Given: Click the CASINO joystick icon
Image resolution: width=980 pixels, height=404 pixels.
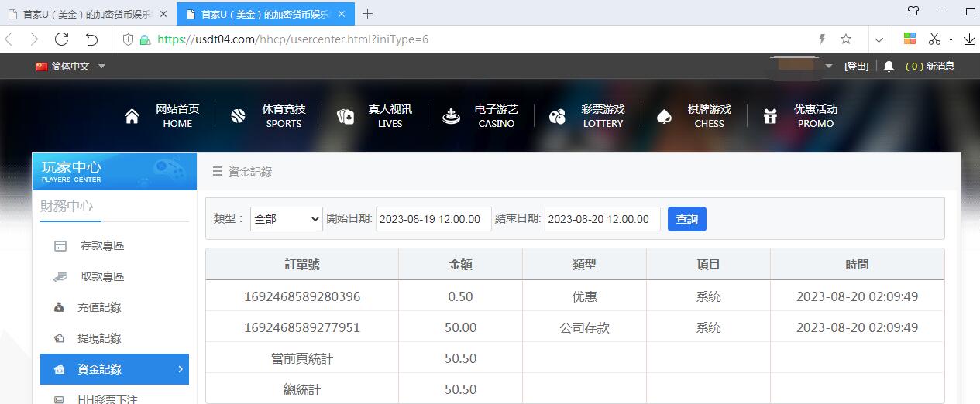Looking at the screenshot, I should [451, 116].
